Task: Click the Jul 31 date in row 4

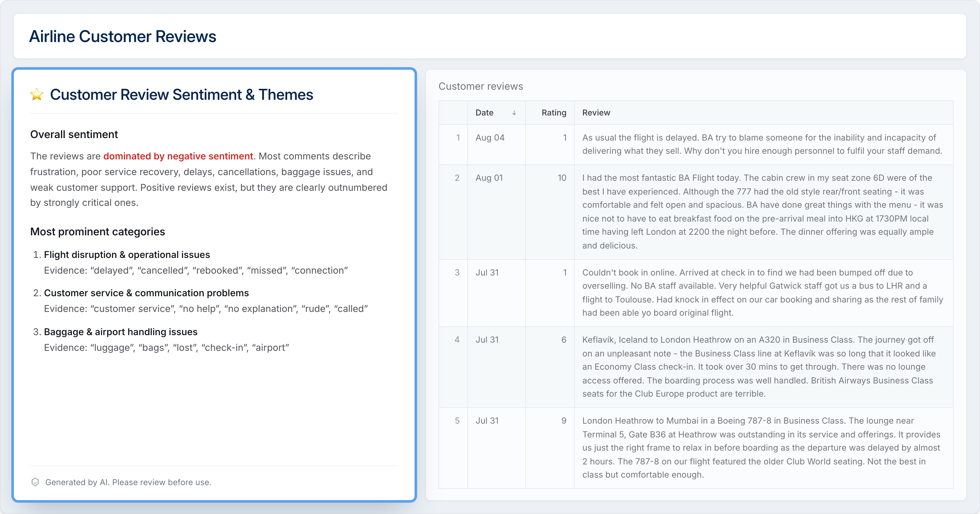Action: pyautogui.click(x=497, y=367)
